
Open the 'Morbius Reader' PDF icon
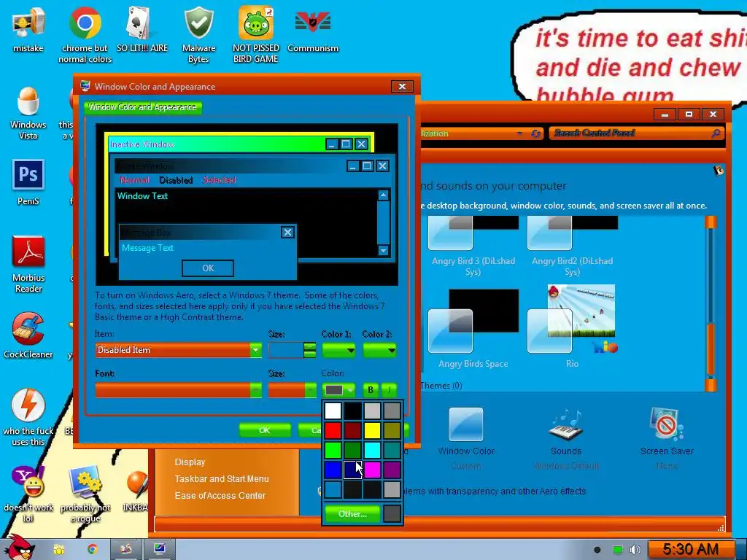pos(28,264)
